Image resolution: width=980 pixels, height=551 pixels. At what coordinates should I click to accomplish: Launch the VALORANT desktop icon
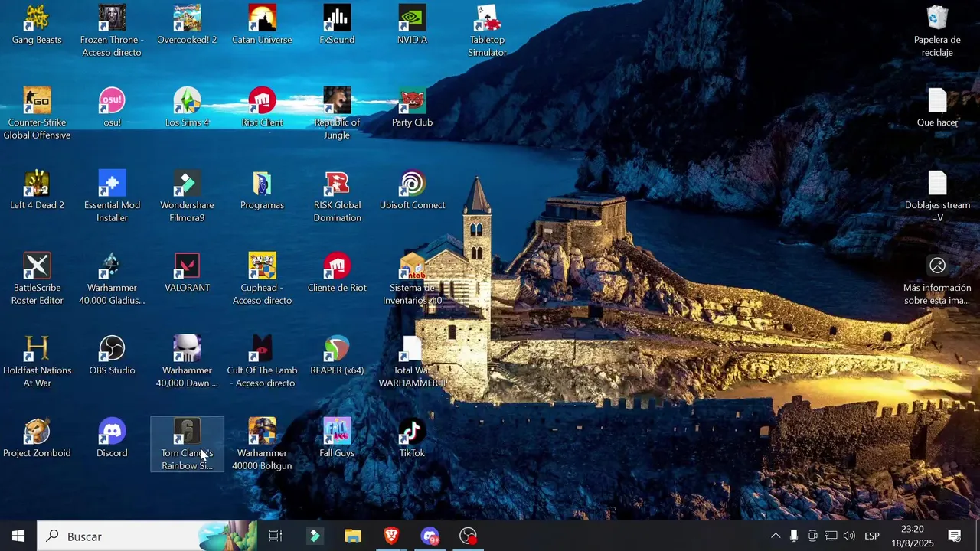pyautogui.click(x=187, y=273)
